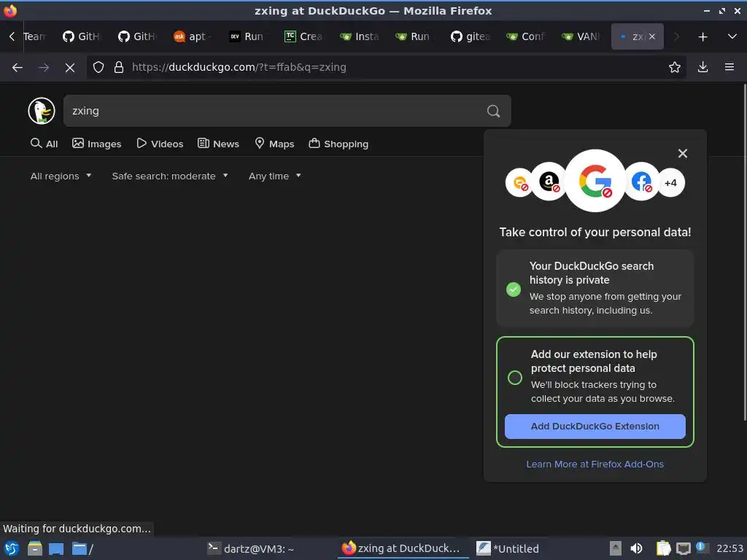Viewport: 747px width, 560px height.
Task: Close the zxing tab
Action: (652, 36)
